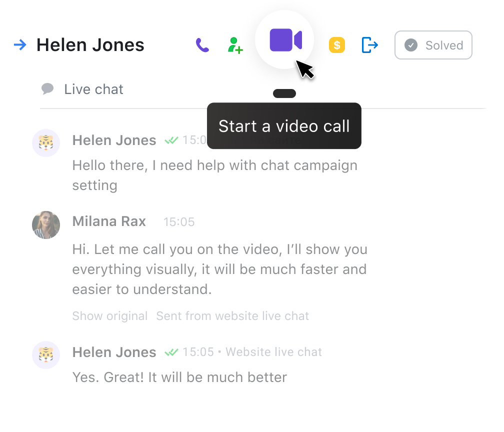Open Helen Jones tiger avatar in first message
Screen dimensions: 504x432
tap(46, 143)
